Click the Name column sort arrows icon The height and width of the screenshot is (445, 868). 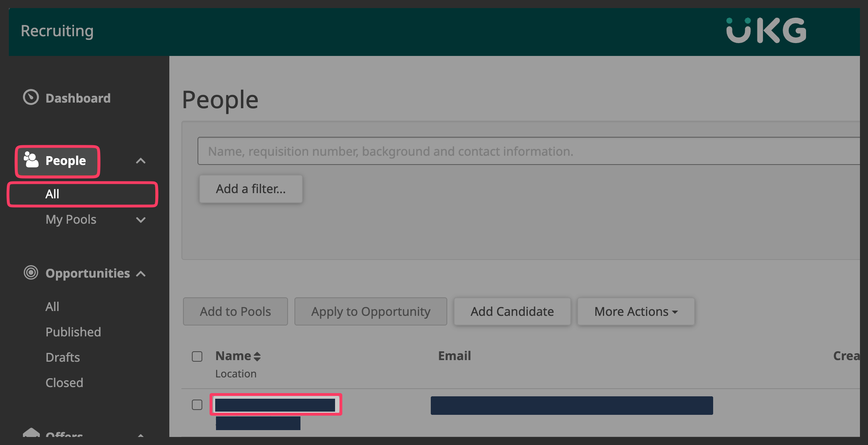point(257,356)
